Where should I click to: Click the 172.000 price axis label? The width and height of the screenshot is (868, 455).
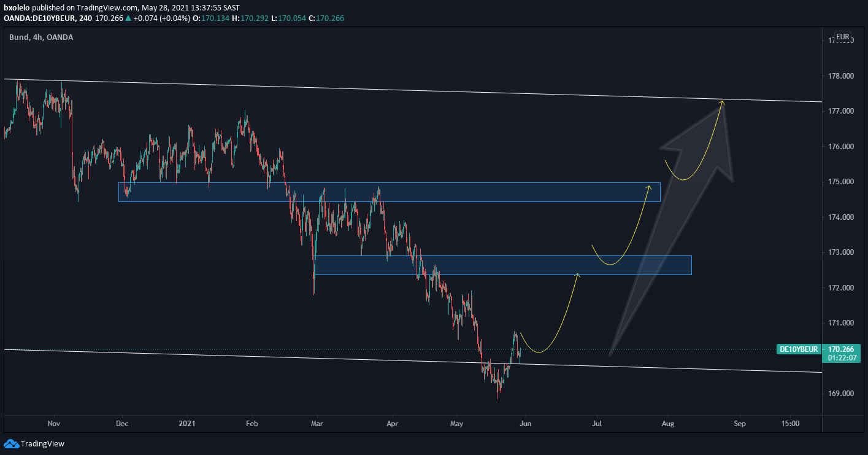pyautogui.click(x=841, y=288)
